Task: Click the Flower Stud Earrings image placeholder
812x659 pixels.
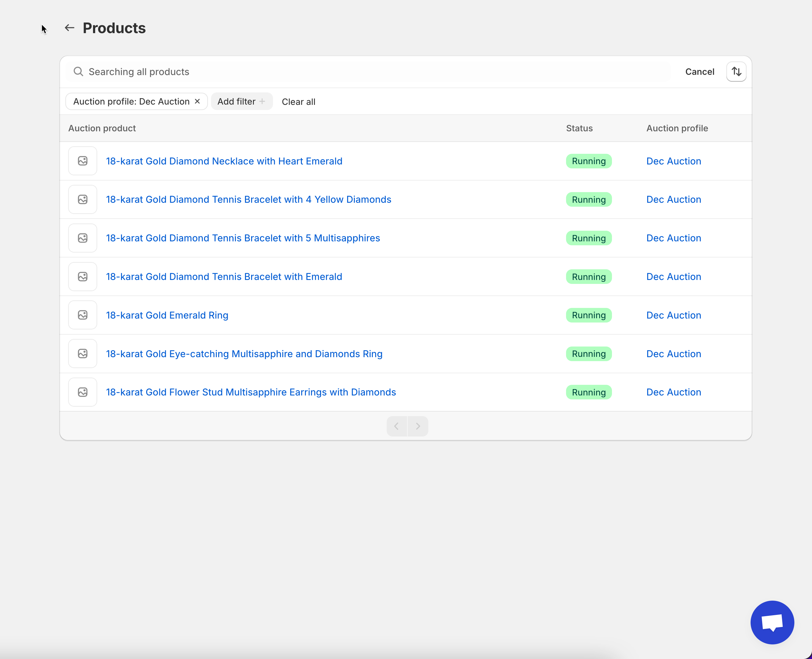Action: pyautogui.click(x=83, y=392)
